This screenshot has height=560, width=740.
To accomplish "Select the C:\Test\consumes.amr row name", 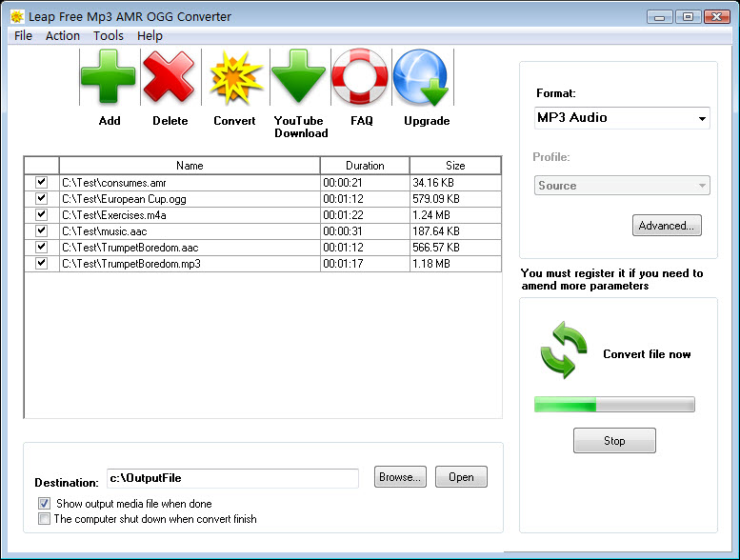I will point(114,183).
